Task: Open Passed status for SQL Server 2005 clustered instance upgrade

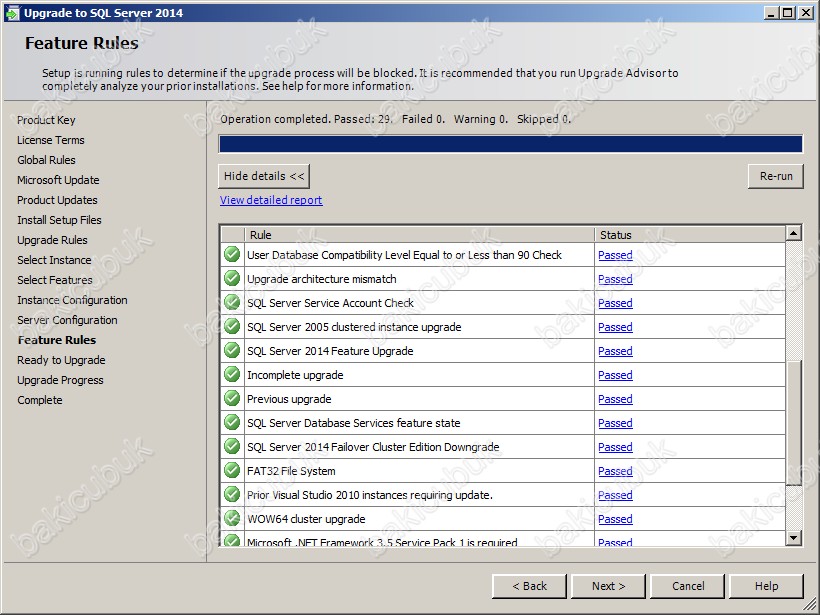Action: pyautogui.click(x=615, y=327)
